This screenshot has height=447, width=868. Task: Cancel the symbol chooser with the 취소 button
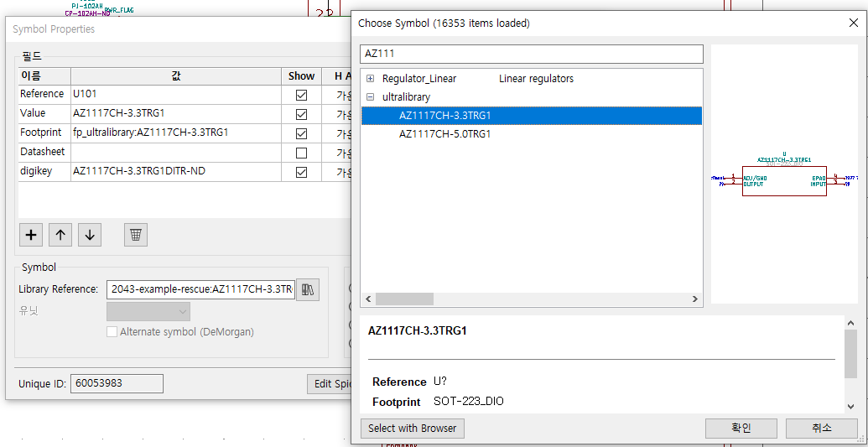[822, 429]
